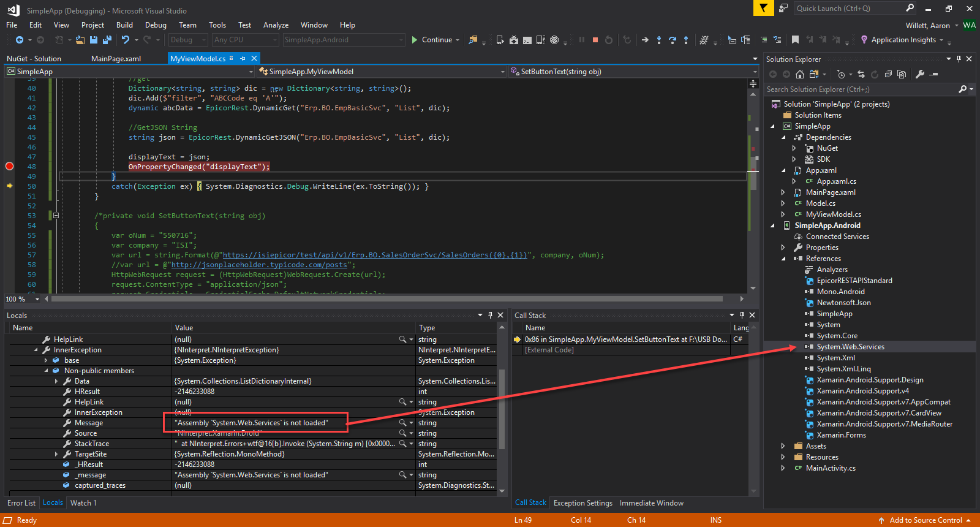Screen dimensions: 980x527
Task: Toggle the bookmark icon in toolbar
Action: [x=795, y=40]
